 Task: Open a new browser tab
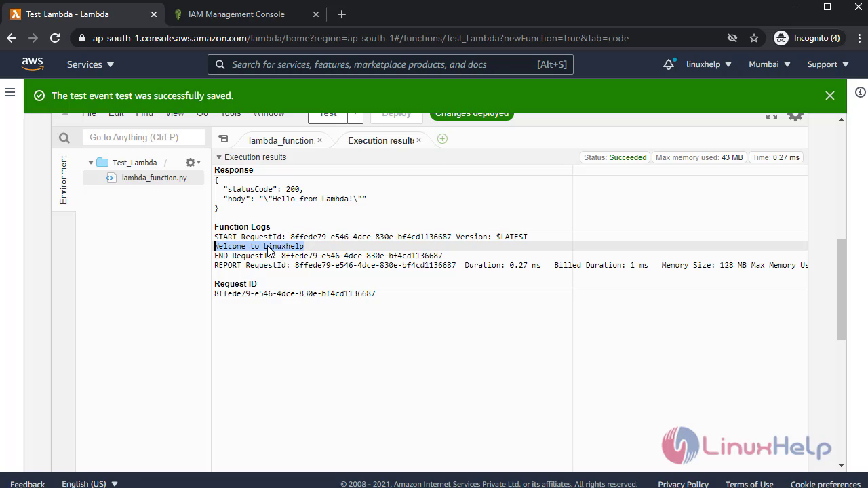pos(341,14)
